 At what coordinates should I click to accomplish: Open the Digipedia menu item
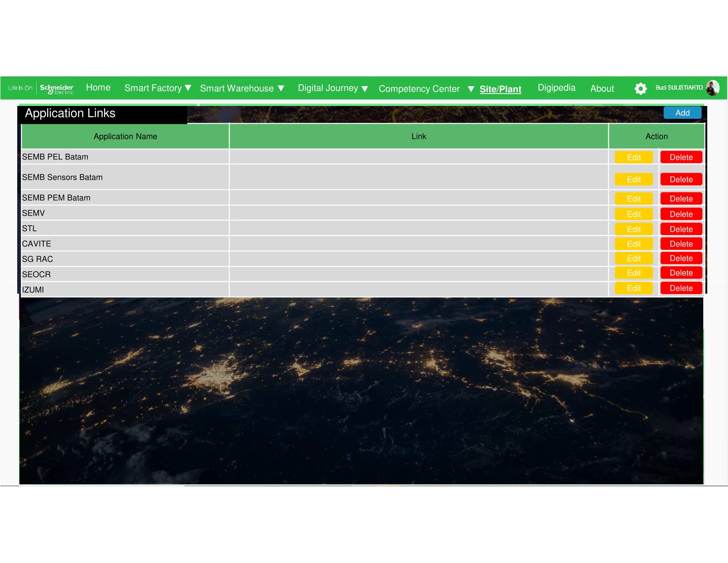556,88
